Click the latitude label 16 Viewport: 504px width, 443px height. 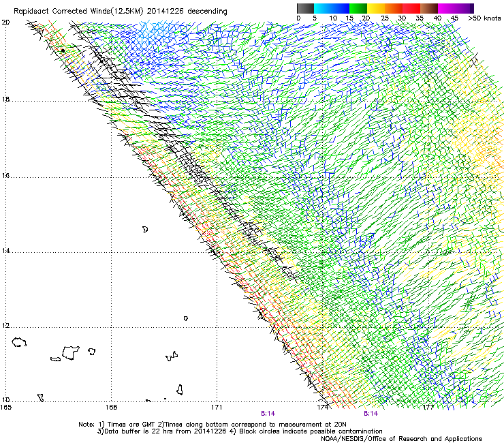[5, 176]
